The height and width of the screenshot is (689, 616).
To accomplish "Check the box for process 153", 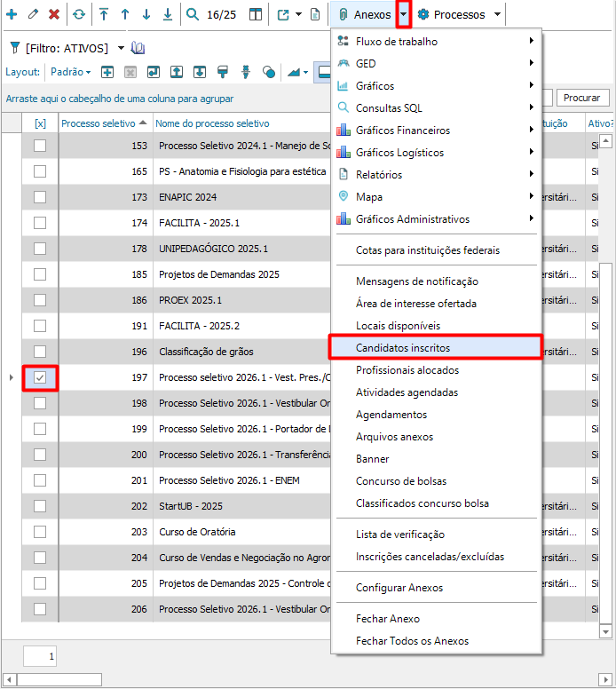I will click(40, 146).
